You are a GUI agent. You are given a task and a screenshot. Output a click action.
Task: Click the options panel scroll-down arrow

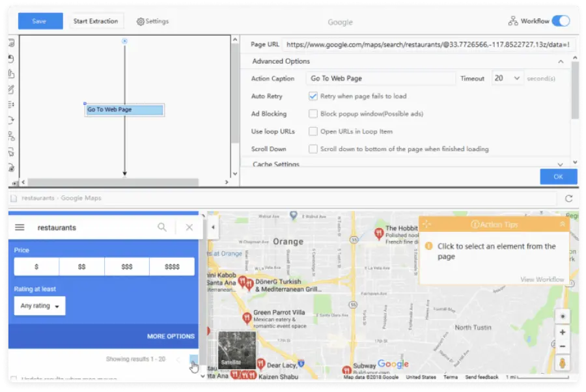[575, 162]
